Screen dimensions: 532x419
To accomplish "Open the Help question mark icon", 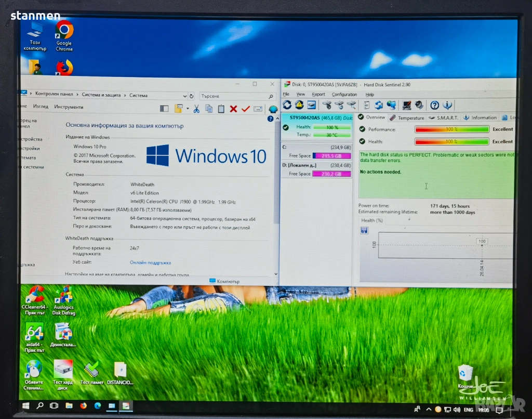I will tap(434, 105).
